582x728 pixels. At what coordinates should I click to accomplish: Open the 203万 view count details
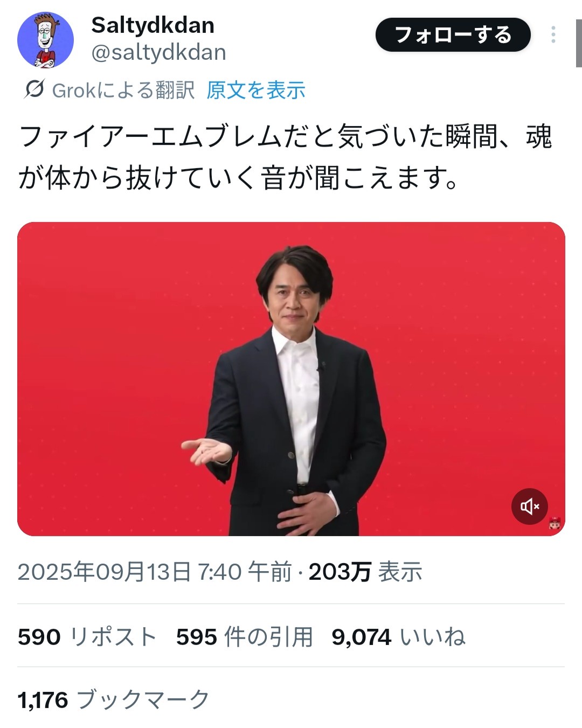365,572
